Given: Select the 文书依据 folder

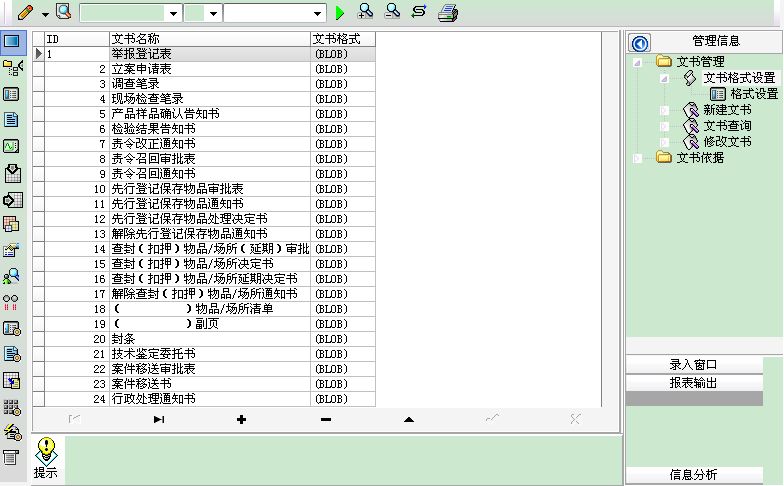Looking at the screenshot, I should [x=700, y=158].
